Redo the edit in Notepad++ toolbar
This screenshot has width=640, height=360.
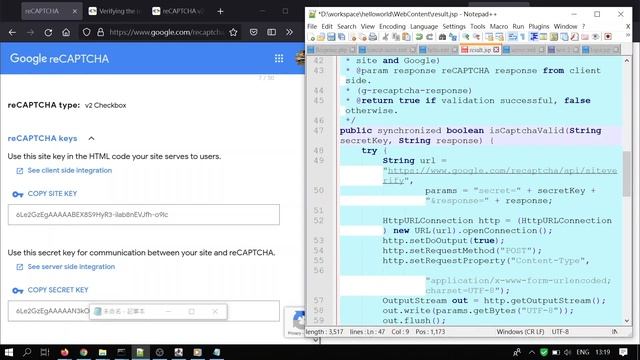coord(430,37)
